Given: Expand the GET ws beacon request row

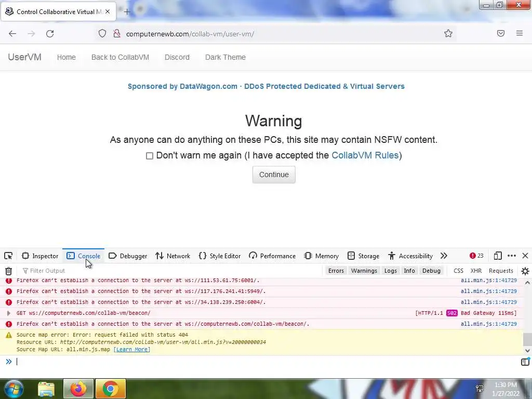Looking at the screenshot, I should [9, 313].
